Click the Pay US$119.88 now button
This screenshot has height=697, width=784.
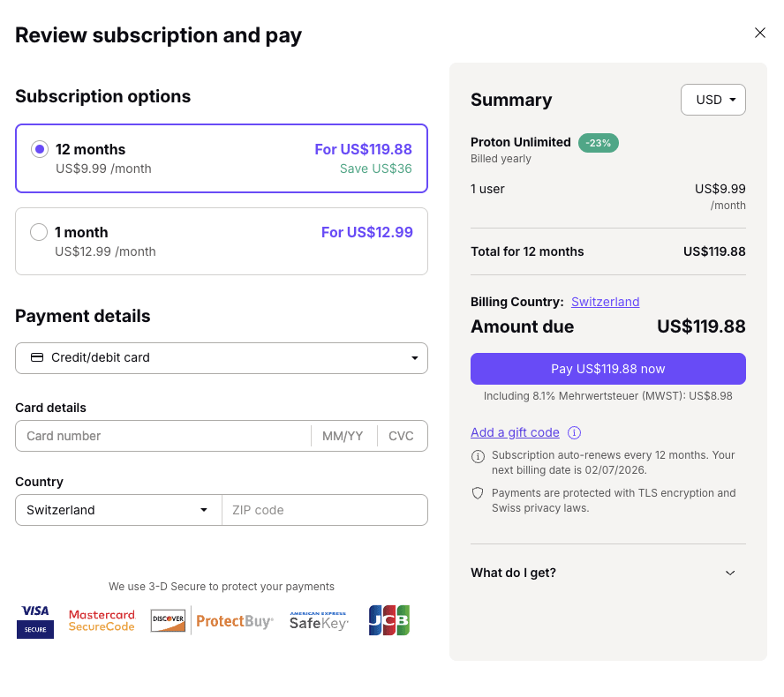608,369
